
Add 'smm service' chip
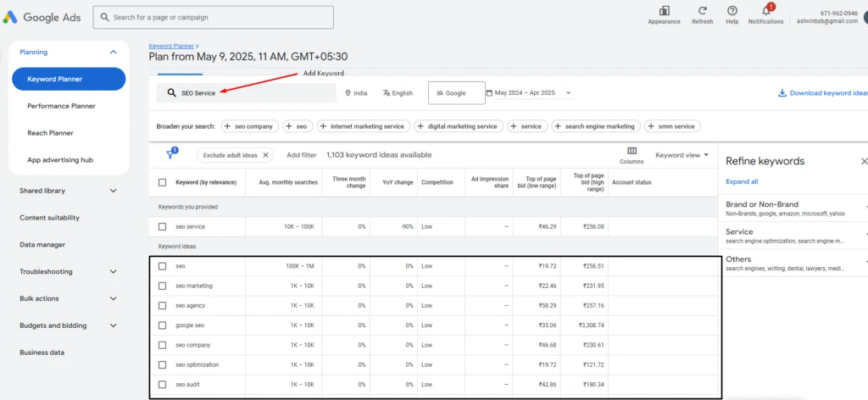coord(672,126)
